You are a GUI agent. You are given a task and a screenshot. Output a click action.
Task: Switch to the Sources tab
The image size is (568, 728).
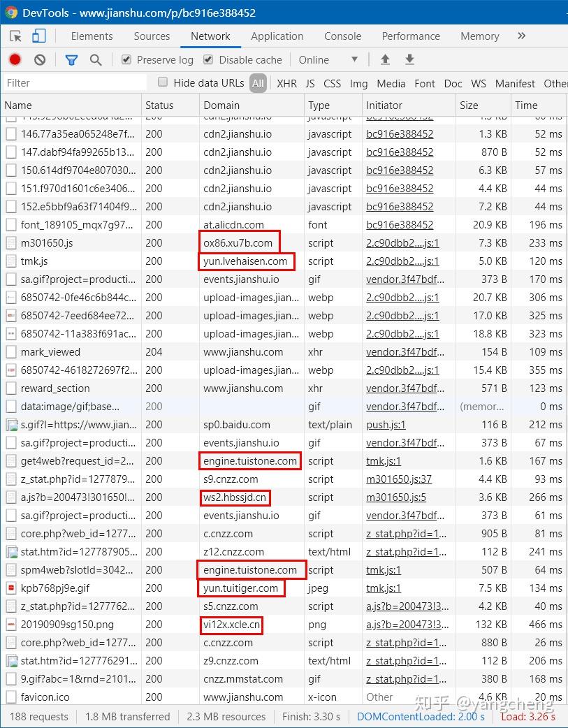tap(152, 36)
